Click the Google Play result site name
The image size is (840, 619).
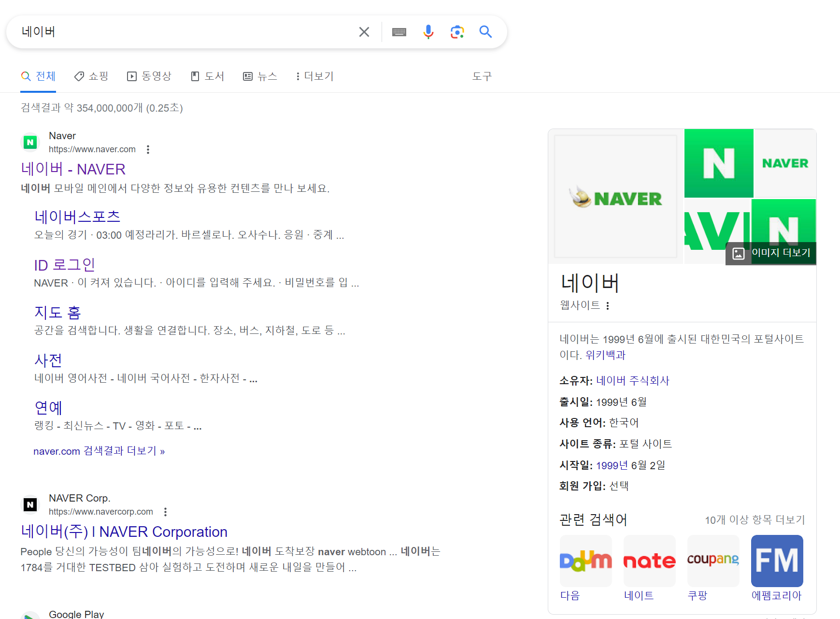(76, 614)
